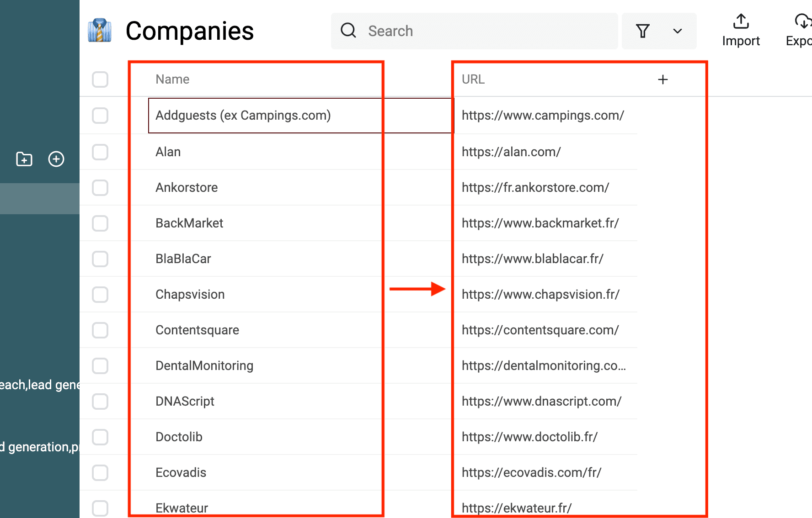Open the contentsquare.com URL link

(540, 330)
